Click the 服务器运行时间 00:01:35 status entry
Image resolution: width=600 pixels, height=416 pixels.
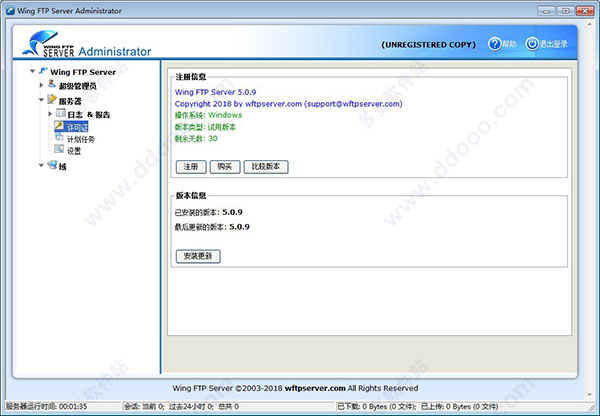pyautogui.click(x=46, y=406)
